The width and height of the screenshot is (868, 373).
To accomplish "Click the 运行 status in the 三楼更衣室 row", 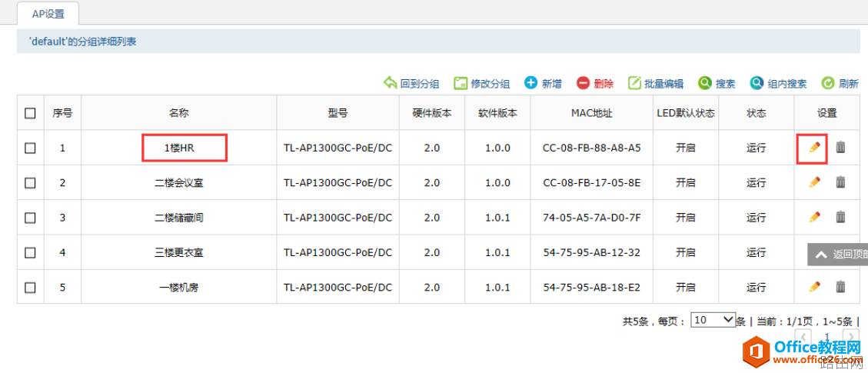I will coord(757,252).
